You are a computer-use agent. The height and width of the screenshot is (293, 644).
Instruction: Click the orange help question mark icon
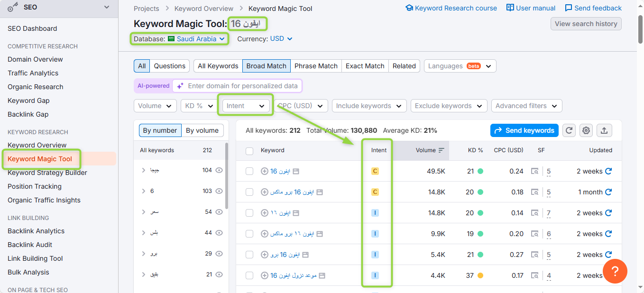(x=615, y=271)
